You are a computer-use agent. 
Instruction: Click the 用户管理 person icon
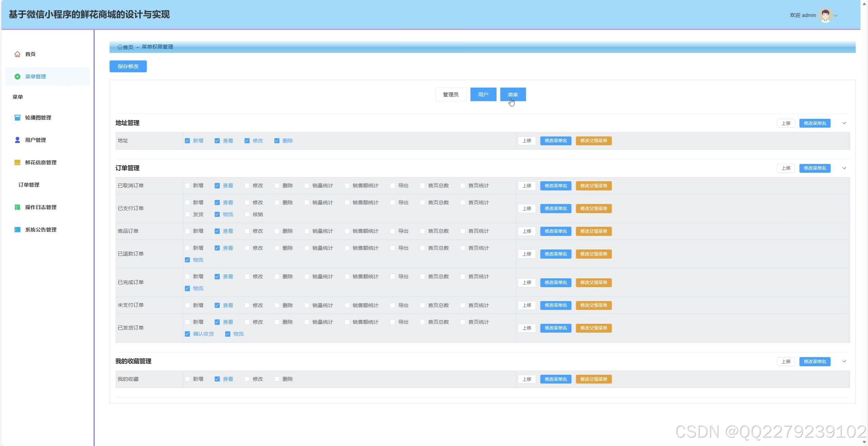17,140
